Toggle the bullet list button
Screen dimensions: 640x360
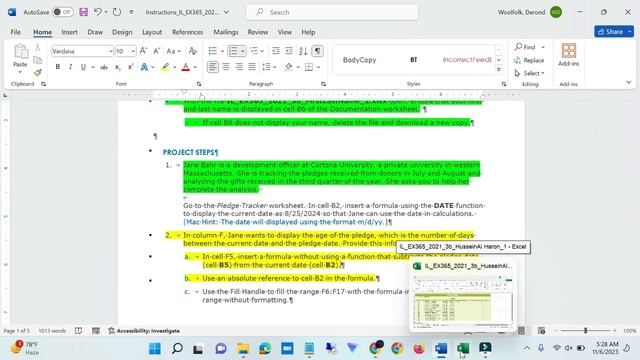[213, 51]
